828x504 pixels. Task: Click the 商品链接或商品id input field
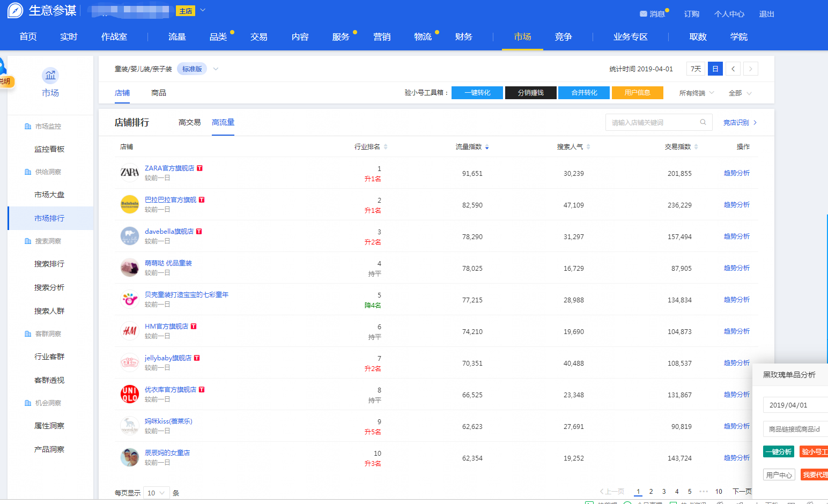[795, 429]
